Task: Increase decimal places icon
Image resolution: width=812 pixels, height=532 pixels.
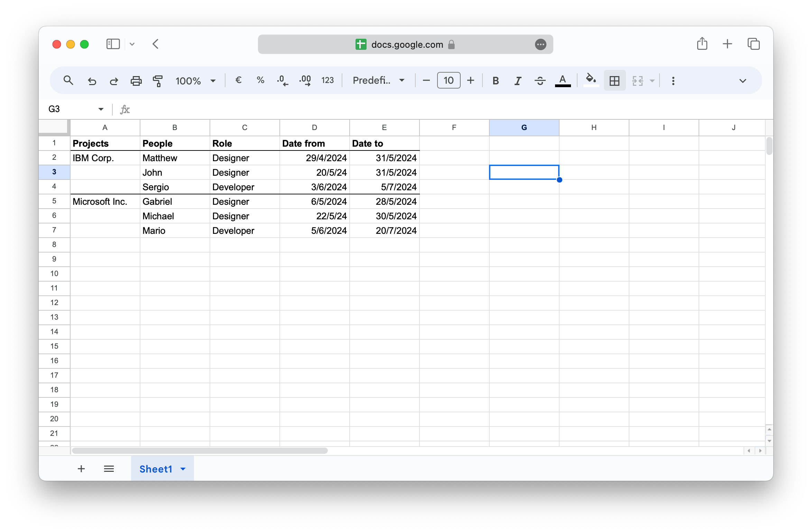Action: click(305, 80)
